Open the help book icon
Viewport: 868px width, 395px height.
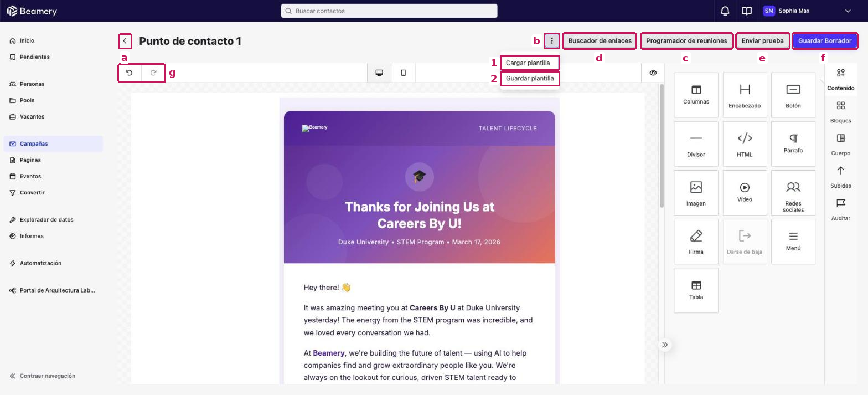tap(747, 11)
